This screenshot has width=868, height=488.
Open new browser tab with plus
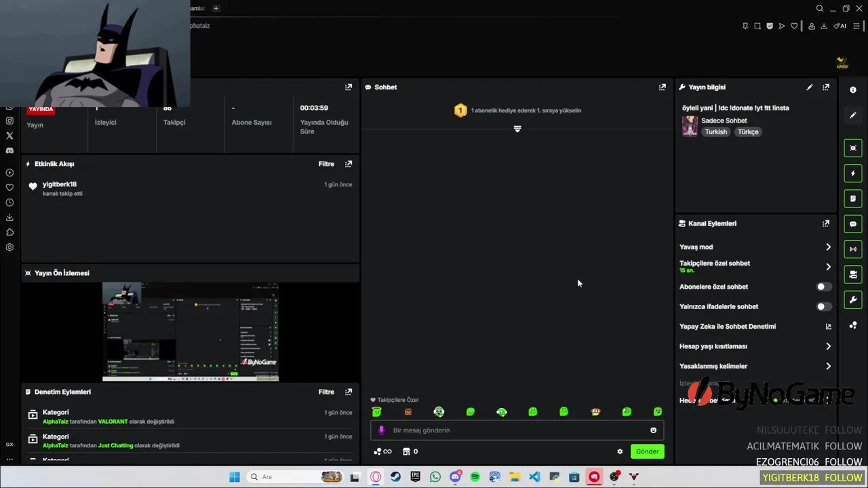tap(216, 8)
